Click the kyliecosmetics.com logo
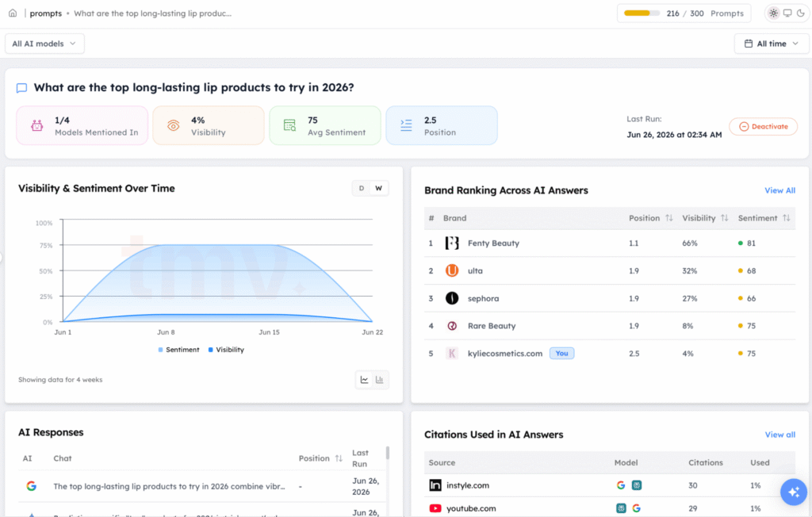This screenshot has height=517, width=812. click(x=452, y=354)
